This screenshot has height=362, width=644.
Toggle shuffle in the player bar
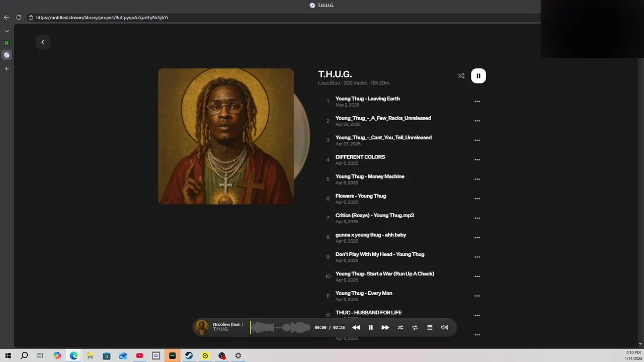(400, 327)
